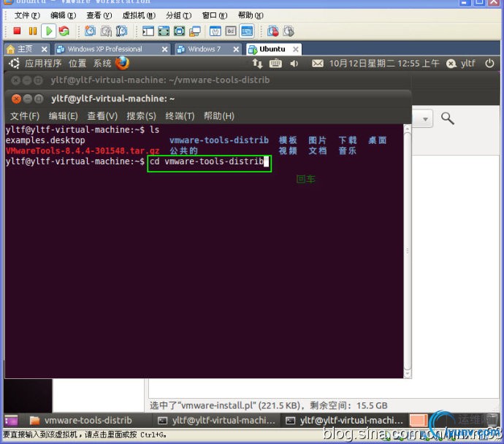Open the Snapshot Manager icon

(x=121, y=31)
